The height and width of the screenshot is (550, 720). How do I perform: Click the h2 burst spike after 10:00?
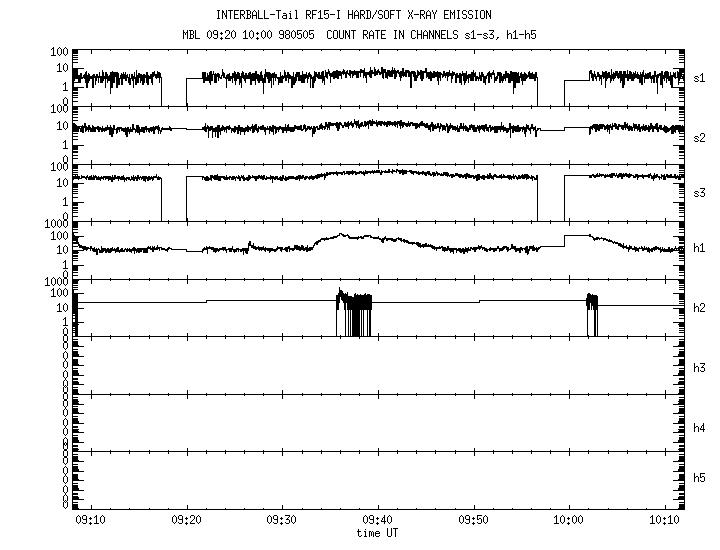pos(592,303)
